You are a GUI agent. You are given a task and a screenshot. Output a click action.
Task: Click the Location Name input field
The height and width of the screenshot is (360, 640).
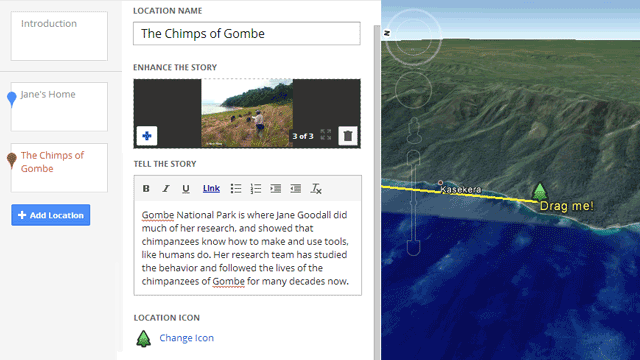click(x=247, y=33)
